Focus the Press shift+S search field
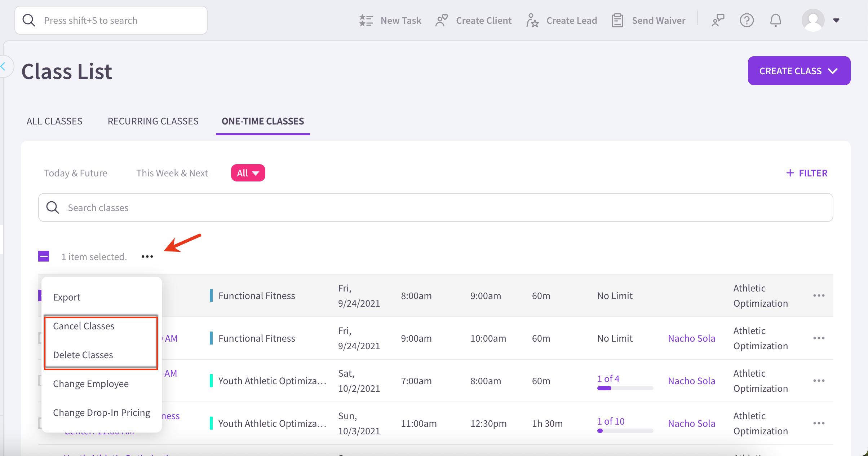Image resolution: width=868 pixels, height=456 pixels. coord(111,20)
